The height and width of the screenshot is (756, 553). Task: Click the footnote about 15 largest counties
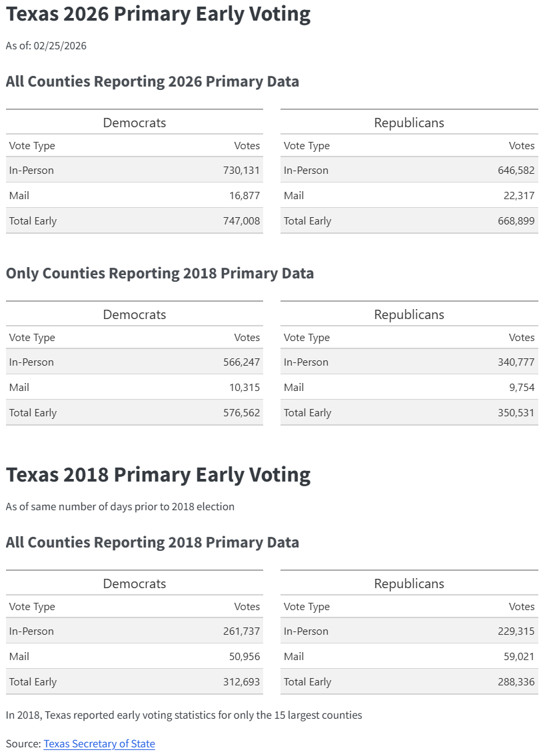pyautogui.click(x=183, y=715)
